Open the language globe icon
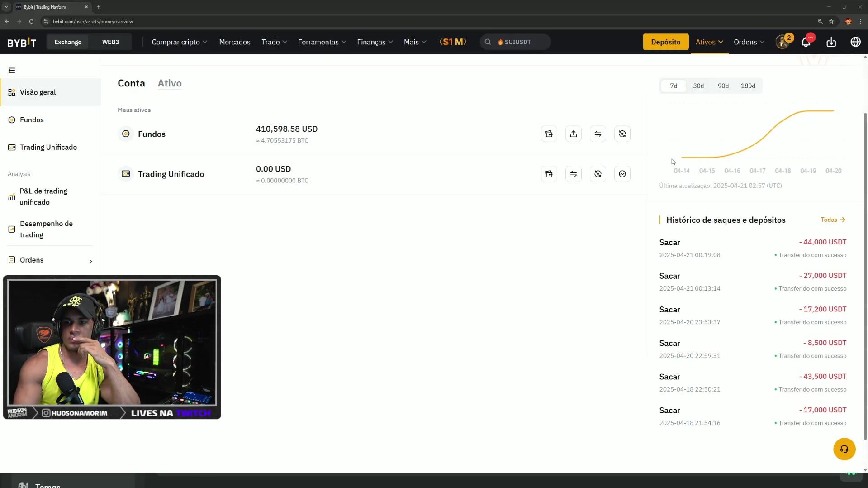This screenshot has width=868, height=488. [855, 42]
